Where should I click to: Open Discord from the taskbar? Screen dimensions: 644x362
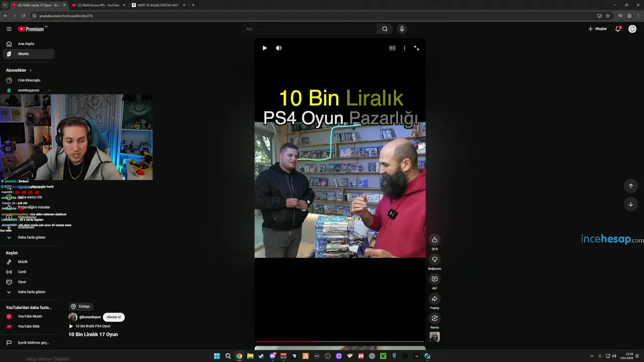(272, 356)
